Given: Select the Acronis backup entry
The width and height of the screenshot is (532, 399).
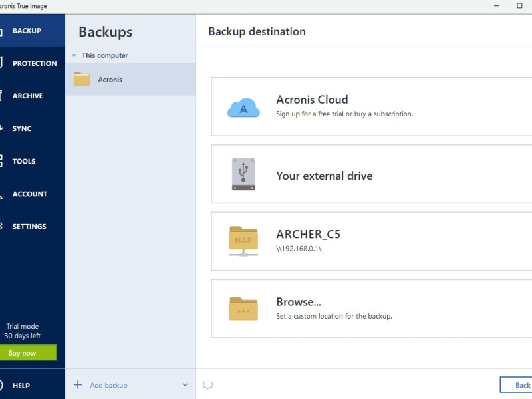Looking at the screenshot, I should (130, 79).
